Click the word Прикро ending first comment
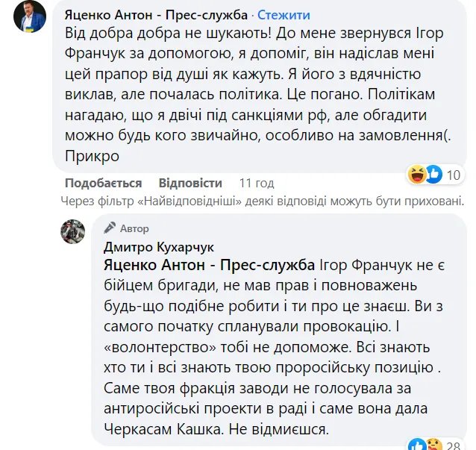 pyautogui.click(x=93, y=157)
